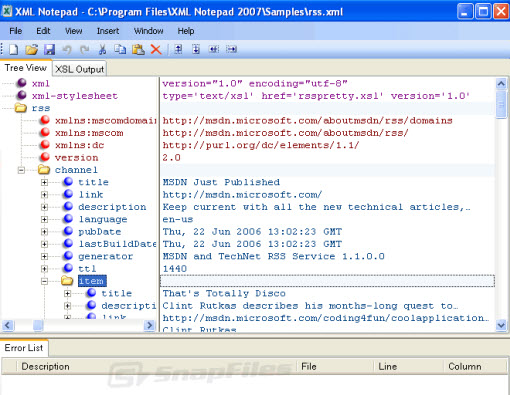Click the blue ball icon beside ttl
Screen dimensions: 510x395
pos(68,268)
